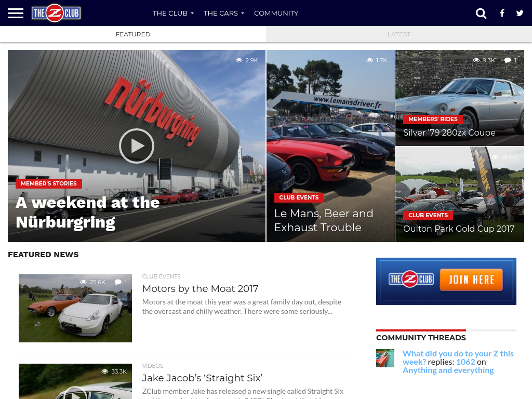The width and height of the screenshot is (532, 399).
Task: Open Motors by the Moat thumbnail image
Action: 75,308
